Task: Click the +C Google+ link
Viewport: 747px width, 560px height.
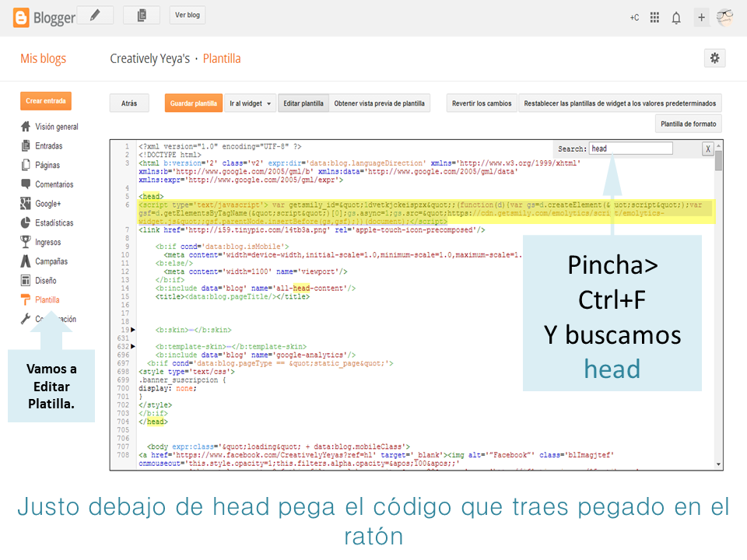Action: coord(635,18)
